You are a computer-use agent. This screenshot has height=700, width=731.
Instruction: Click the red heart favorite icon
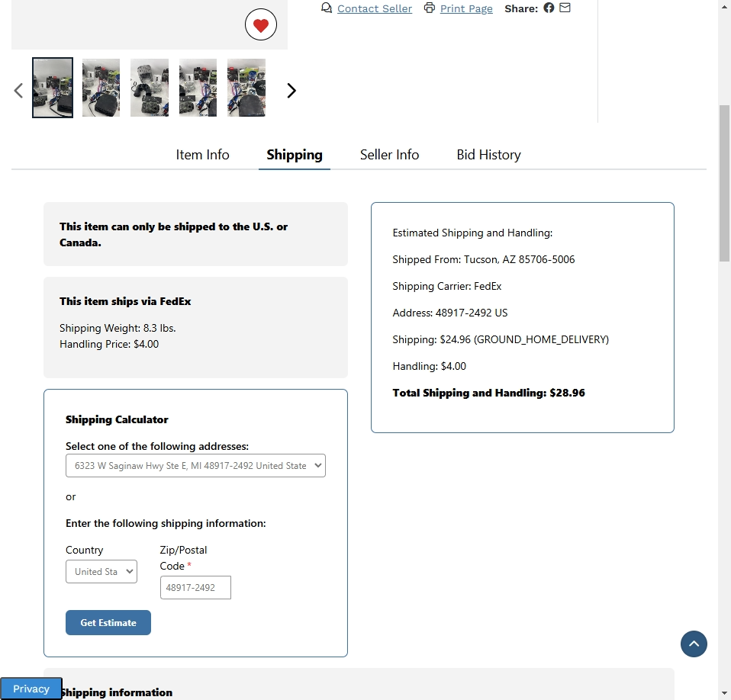tap(261, 26)
